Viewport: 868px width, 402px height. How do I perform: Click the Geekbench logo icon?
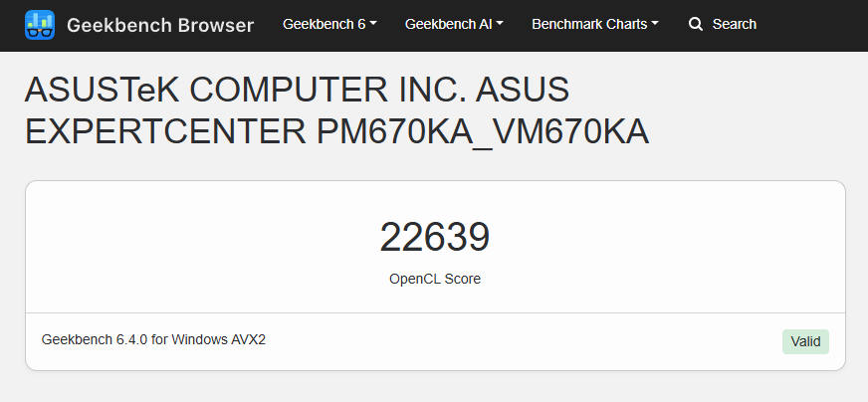(40, 25)
